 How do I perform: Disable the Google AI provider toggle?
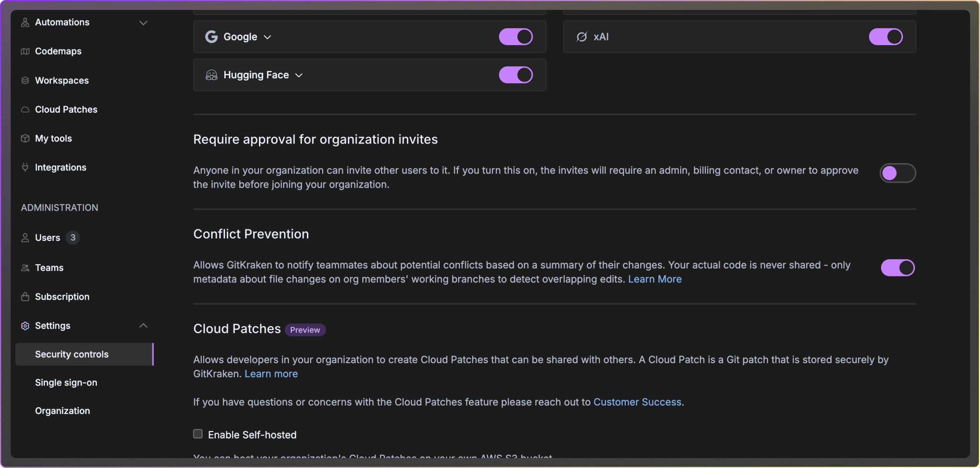click(x=516, y=37)
